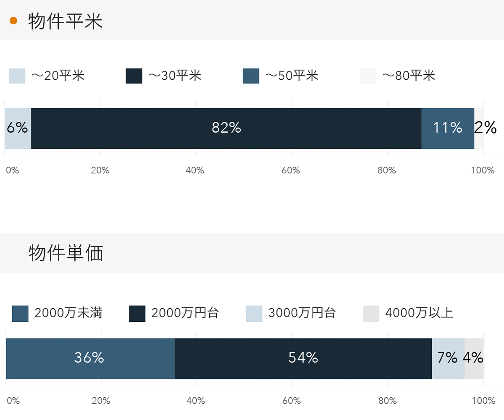Image resolution: width=504 pixels, height=420 pixels.
Task: Click the ～20平米 legend color swatch
Action: tap(17, 76)
